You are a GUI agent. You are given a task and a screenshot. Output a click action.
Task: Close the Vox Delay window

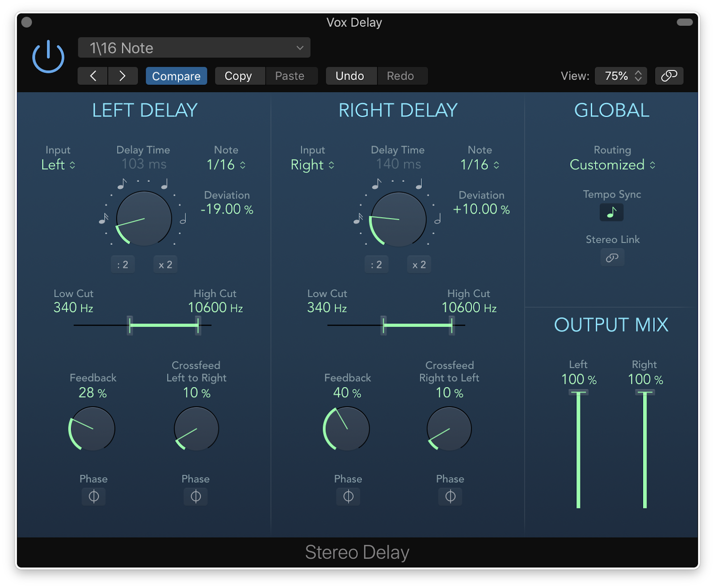[x=27, y=22]
